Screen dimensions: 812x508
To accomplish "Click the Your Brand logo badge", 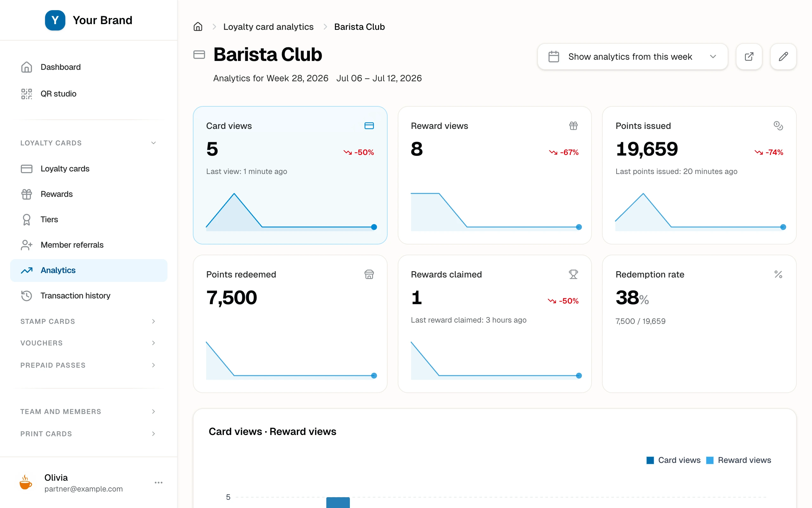I will click(55, 20).
